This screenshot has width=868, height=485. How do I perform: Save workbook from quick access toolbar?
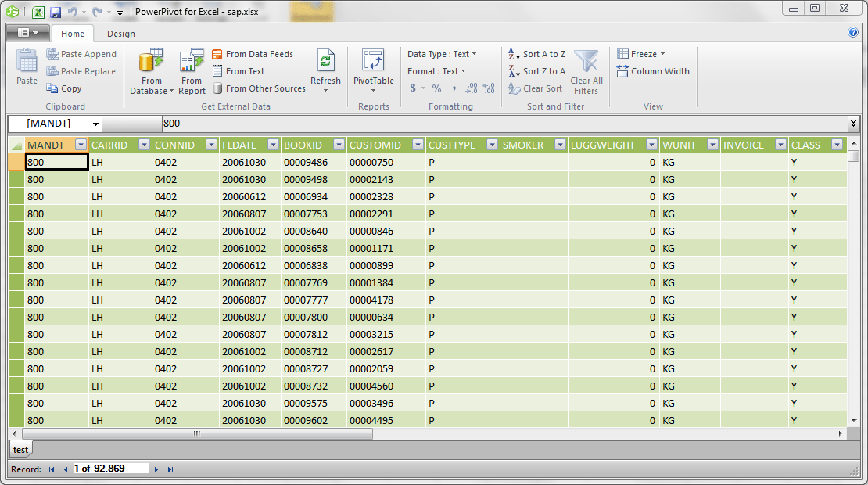pyautogui.click(x=56, y=12)
